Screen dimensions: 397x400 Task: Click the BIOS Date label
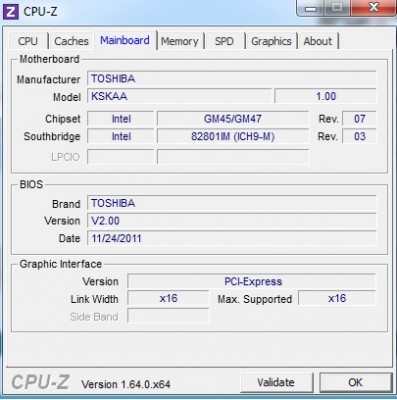pyautogui.click(x=69, y=239)
